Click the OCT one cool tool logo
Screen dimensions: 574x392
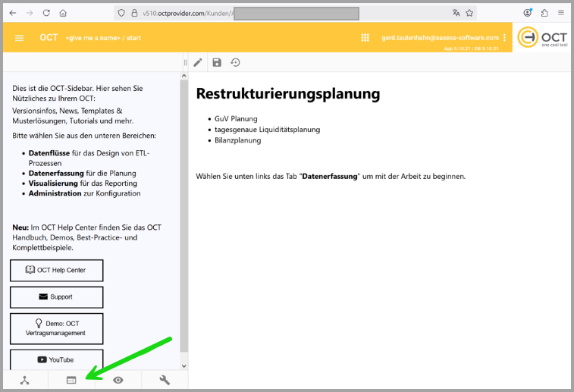tap(542, 37)
